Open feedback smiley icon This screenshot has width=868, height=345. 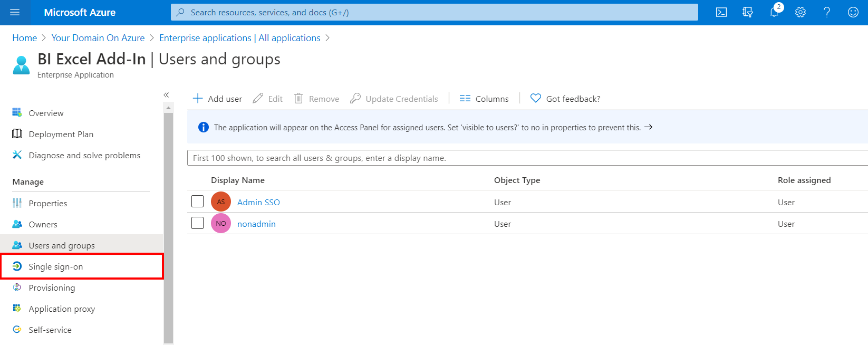[853, 12]
